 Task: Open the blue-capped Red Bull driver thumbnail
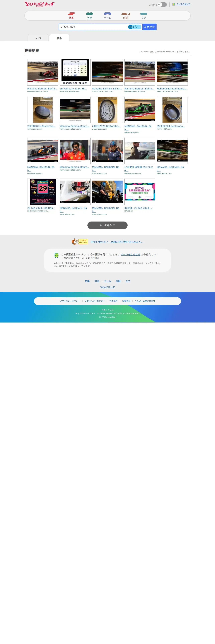click(107, 151)
